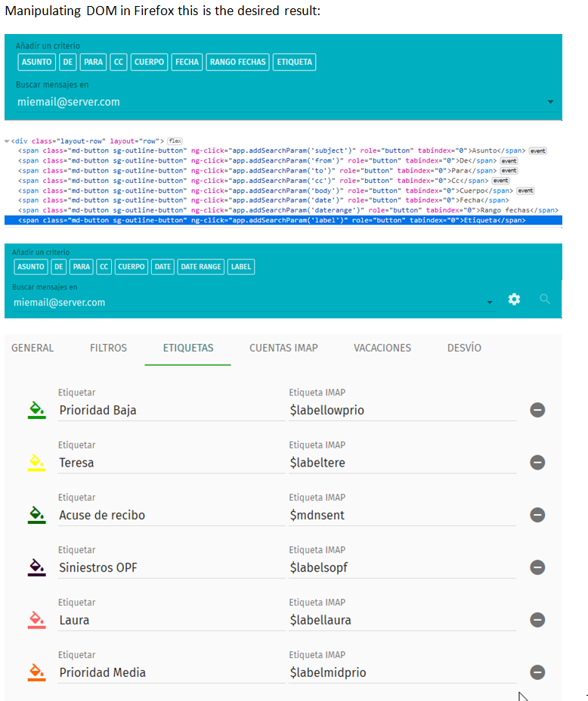This screenshot has height=701, width=588.
Task: Add RANGO FECHAS search criterion
Action: [x=238, y=62]
